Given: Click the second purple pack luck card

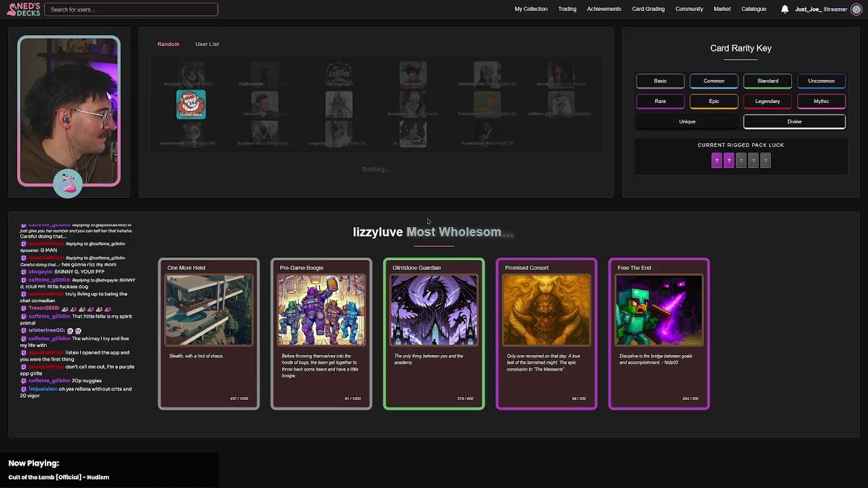Looking at the screenshot, I should pos(728,161).
